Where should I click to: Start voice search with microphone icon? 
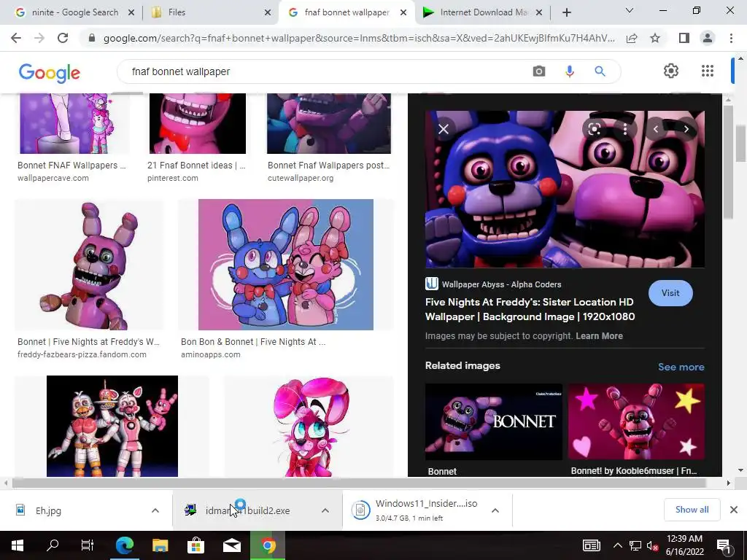pos(569,71)
